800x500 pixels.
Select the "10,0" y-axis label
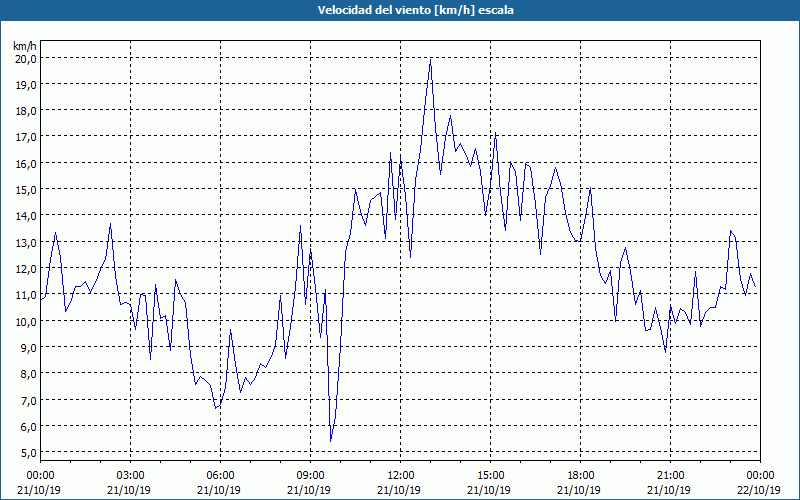[x=26, y=321]
